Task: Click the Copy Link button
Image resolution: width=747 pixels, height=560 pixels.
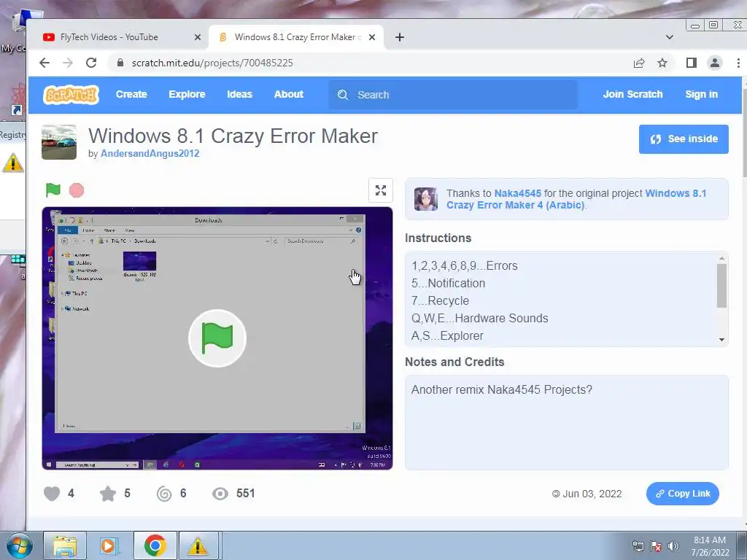Action: [682, 494]
